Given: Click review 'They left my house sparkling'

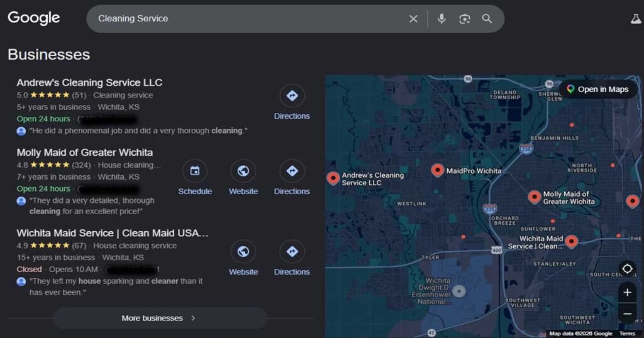Looking at the screenshot, I should (116, 286).
